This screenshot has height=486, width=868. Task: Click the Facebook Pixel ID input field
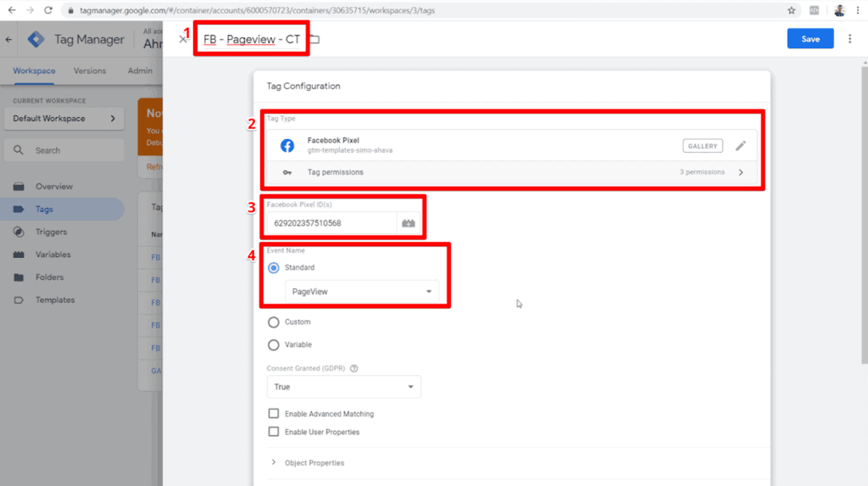pos(331,223)
